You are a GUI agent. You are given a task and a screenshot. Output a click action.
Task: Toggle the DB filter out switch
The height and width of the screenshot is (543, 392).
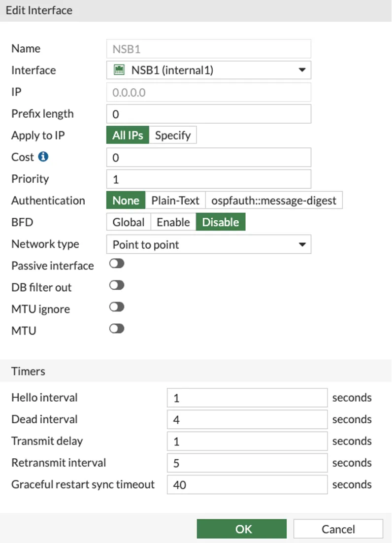coord(117,285)
